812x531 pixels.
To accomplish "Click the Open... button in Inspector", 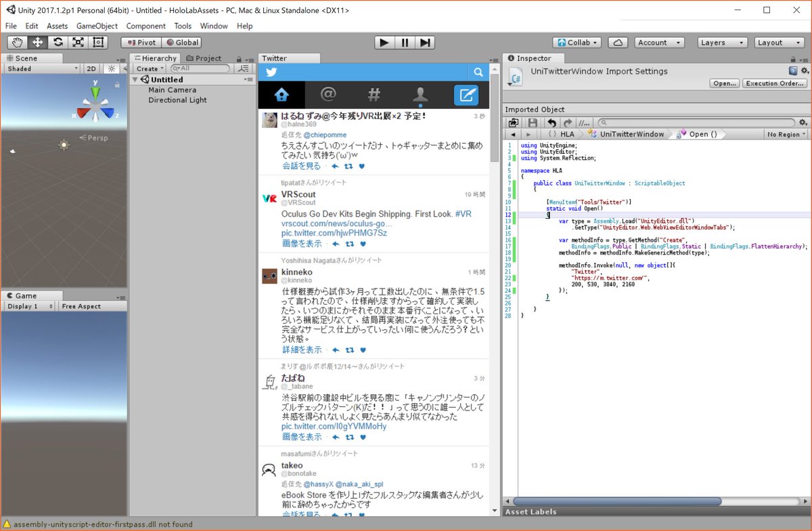I will (x=725, y=84).
